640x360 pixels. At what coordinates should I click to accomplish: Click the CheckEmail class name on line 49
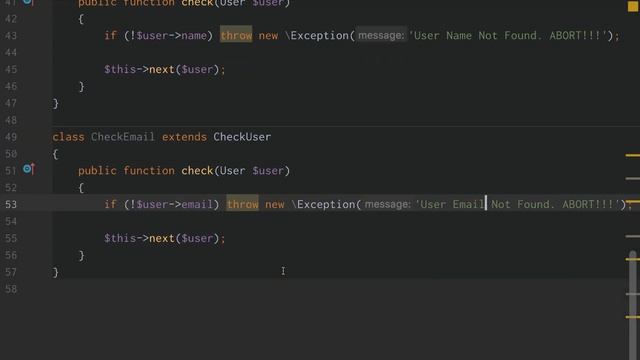click(x=123, y=137)
